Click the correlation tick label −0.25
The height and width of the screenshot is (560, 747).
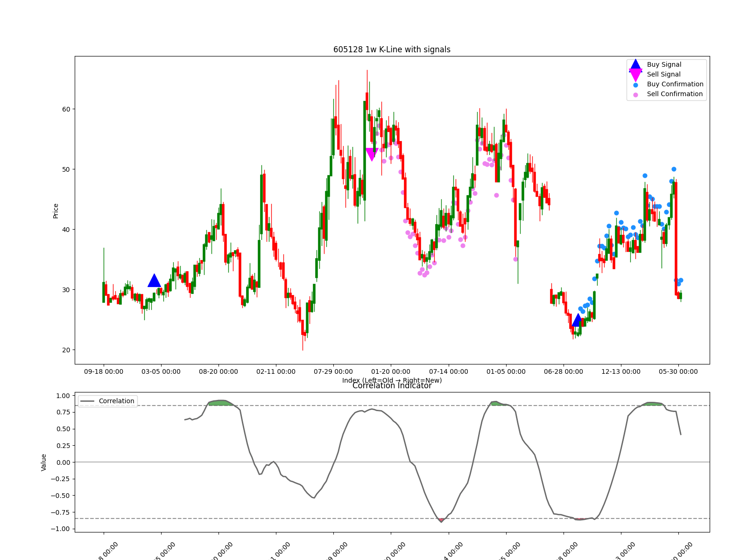[61, 479]
